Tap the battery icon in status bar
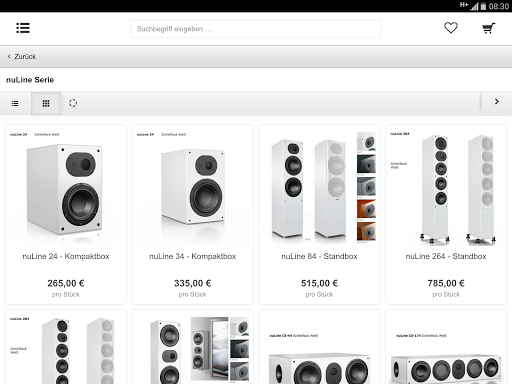 click(x=483, y=6)
